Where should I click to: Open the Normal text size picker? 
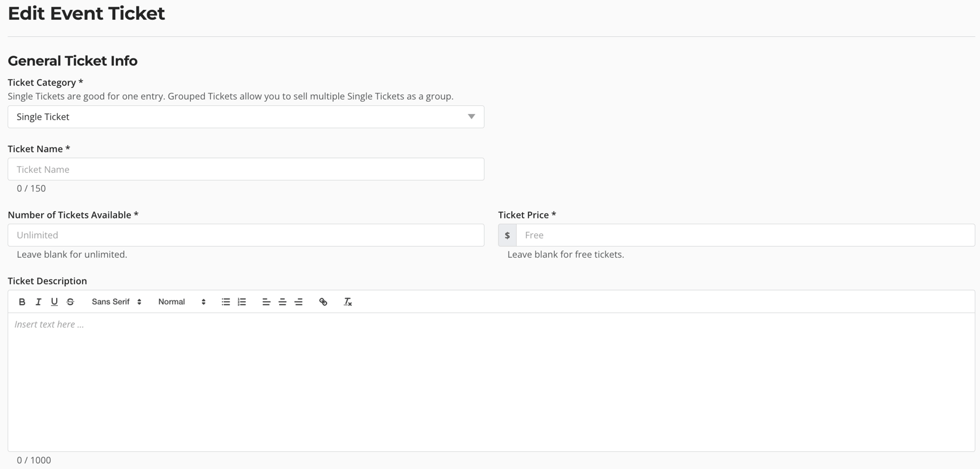tap(182, 302)
